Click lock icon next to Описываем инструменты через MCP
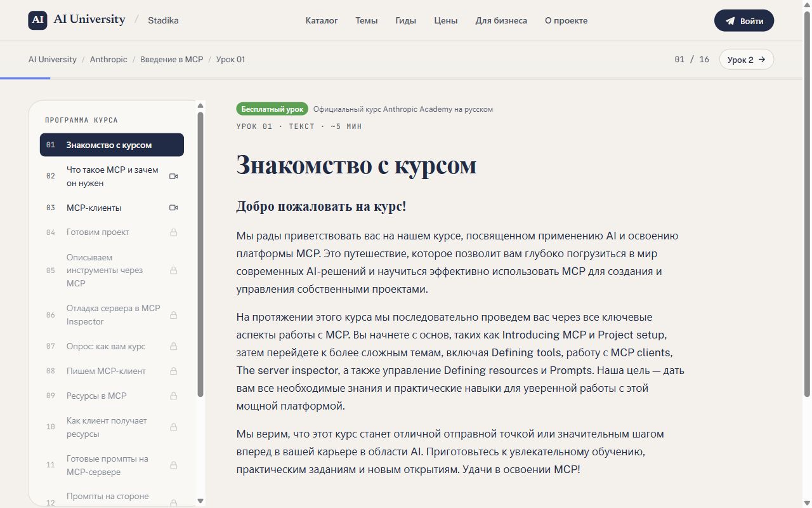812x508 pixels. click(173, 271)
